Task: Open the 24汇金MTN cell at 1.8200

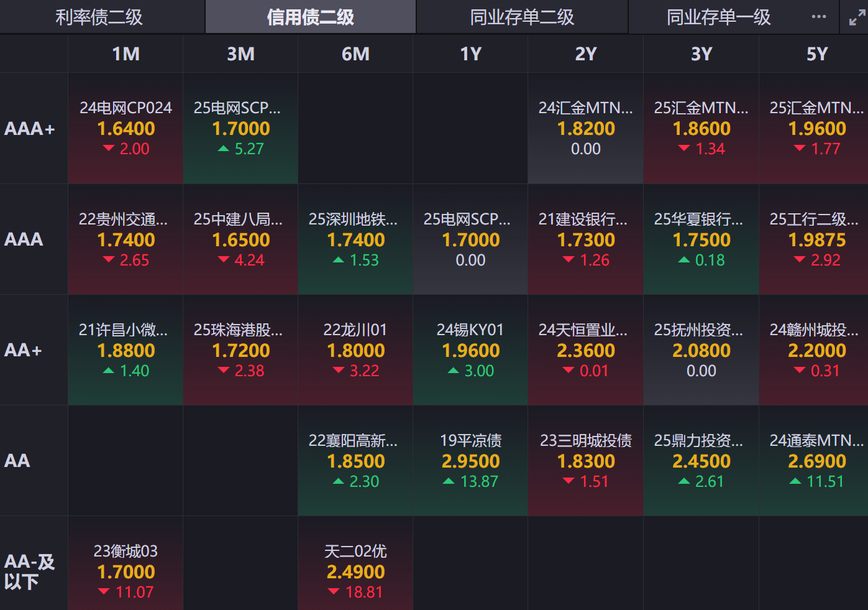Action: (x=585, y=129)
